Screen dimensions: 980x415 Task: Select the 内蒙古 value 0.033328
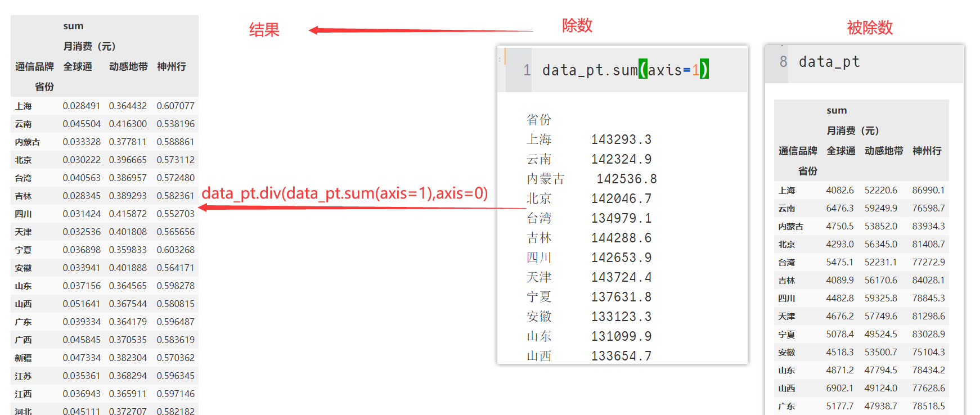82,142
